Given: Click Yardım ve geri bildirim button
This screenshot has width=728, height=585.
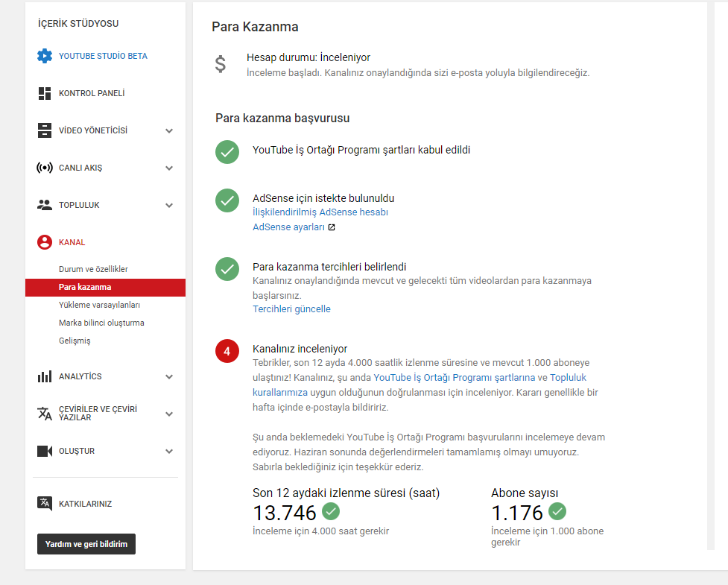Looking at the screenshot, I should [x=86, y=544].
